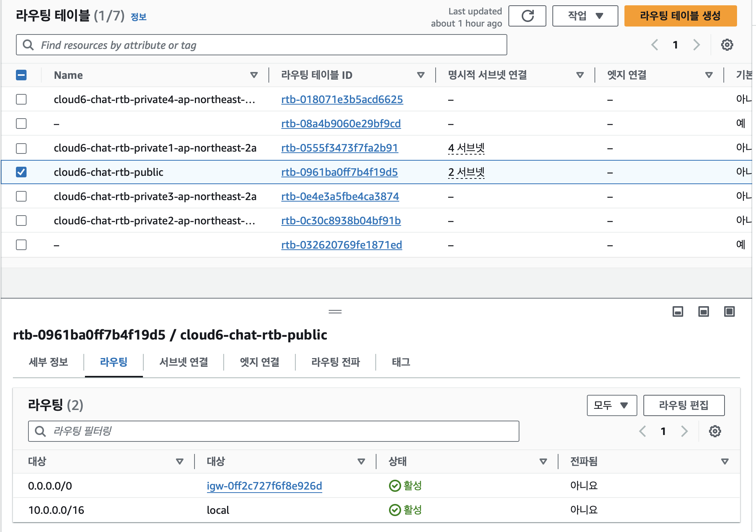Open the 모두 routes filter dropdown
Screen dimensions: 756x532
click(612, 405)
